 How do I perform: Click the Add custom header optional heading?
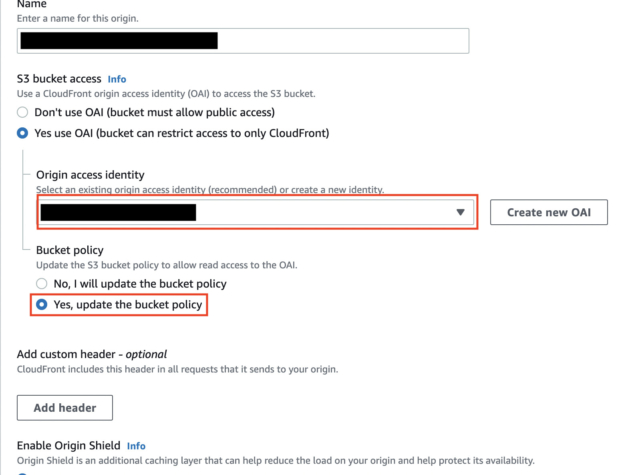click(92, 354)
